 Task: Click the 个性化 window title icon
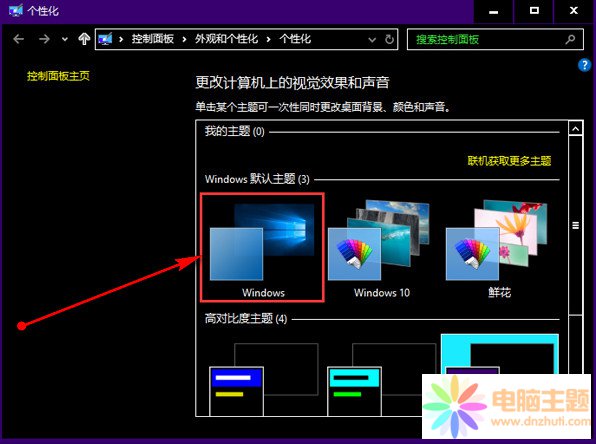16,10
